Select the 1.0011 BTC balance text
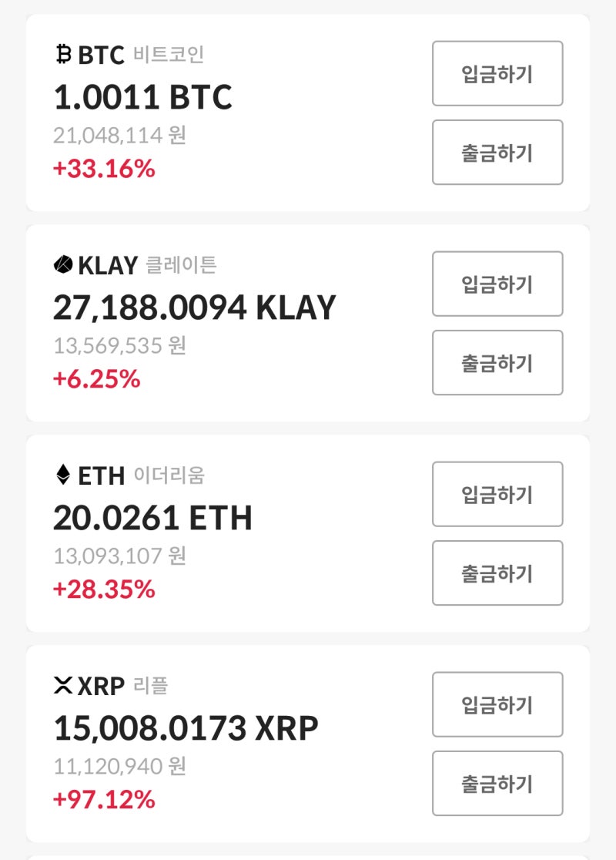This screenshot has width=616, height=860. pos(143,97)
